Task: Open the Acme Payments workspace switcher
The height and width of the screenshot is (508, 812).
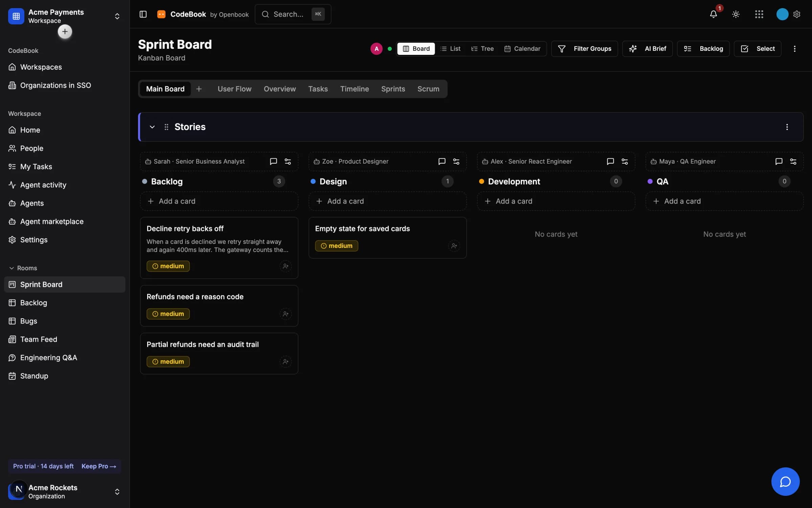Action: [x=64, y=16]
